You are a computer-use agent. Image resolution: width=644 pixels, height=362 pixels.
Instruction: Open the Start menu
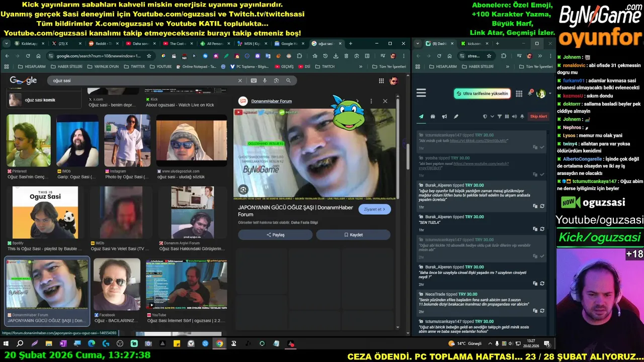(6, 344)
